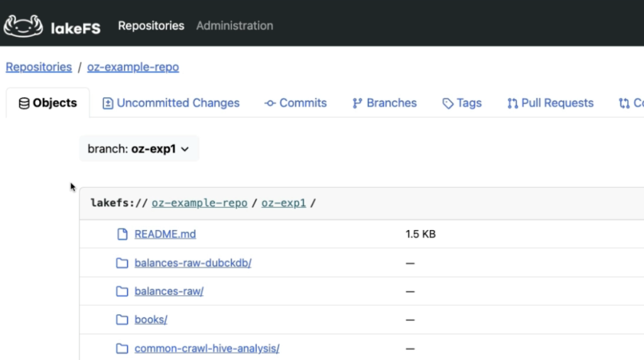The width and height of the screenshot is (644, 360).
Task: Click the Repositories breadcrumb link
Action: click(38, 67)
